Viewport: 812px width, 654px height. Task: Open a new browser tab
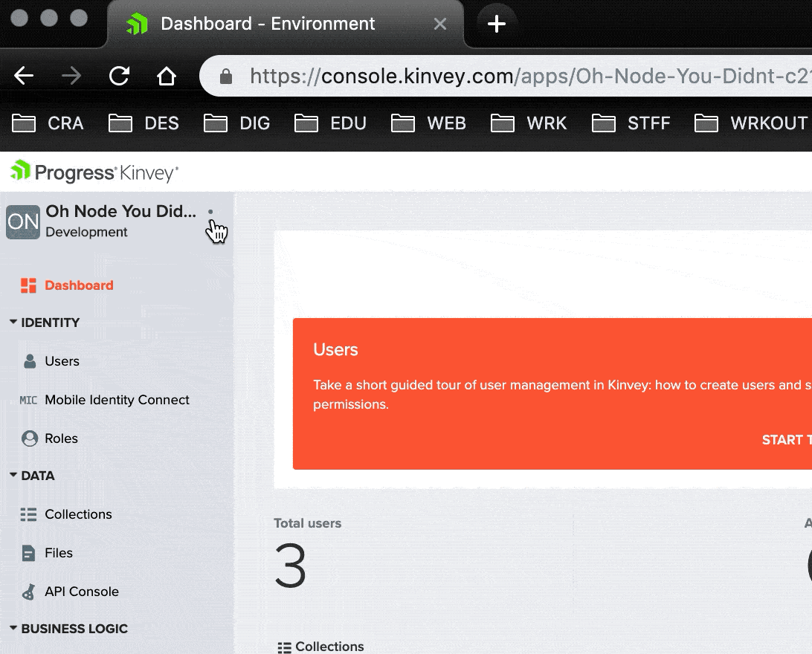[x=496, y=24]
